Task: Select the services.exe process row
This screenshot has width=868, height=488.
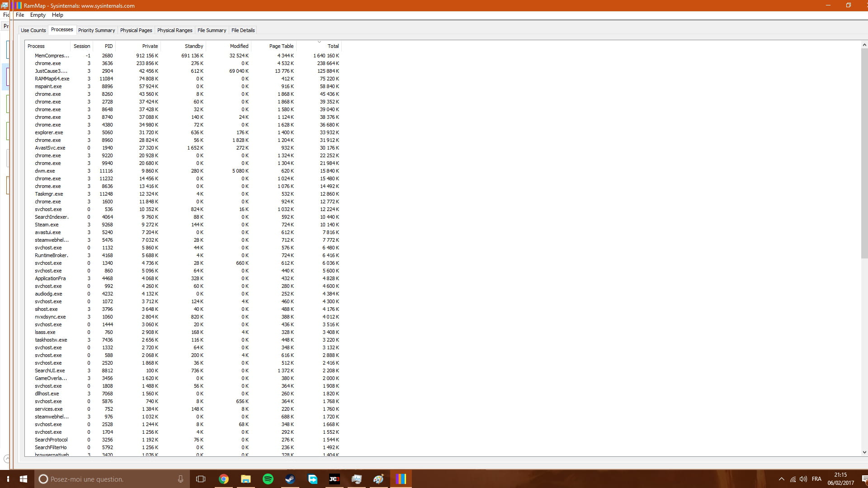Action: point(183,409)
